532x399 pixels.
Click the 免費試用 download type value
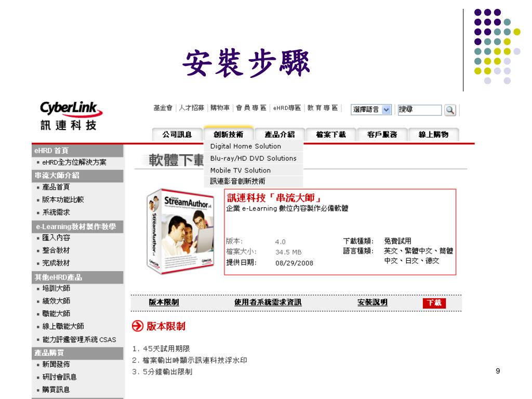397,241
